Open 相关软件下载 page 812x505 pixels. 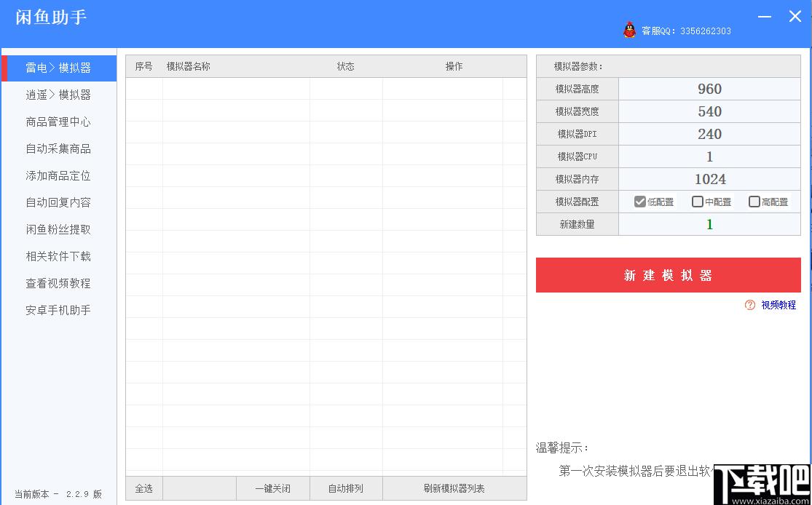coord(59,256)
